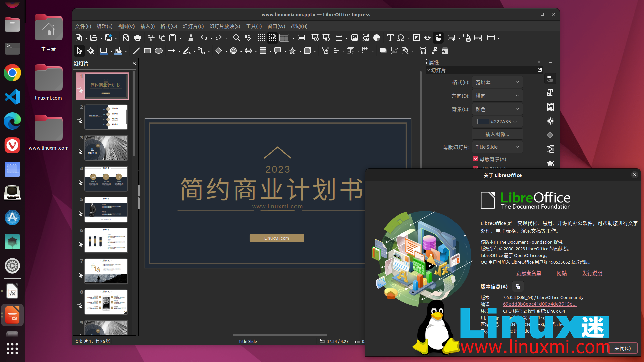The image size is (644, 362).
Task: Collapse the 幻灯片 section in properties
Action: (428, 70)
